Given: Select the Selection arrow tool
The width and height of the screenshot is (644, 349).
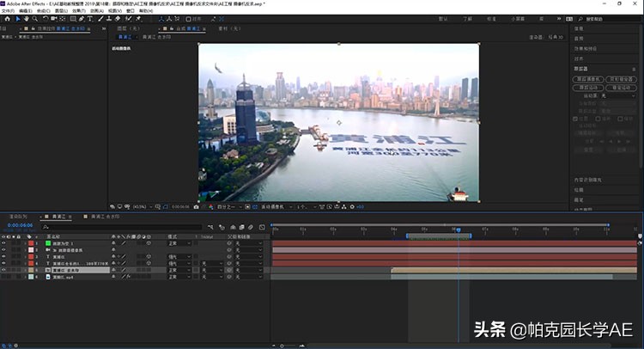Looking at the screenshot, I should [x=18, y=19].
